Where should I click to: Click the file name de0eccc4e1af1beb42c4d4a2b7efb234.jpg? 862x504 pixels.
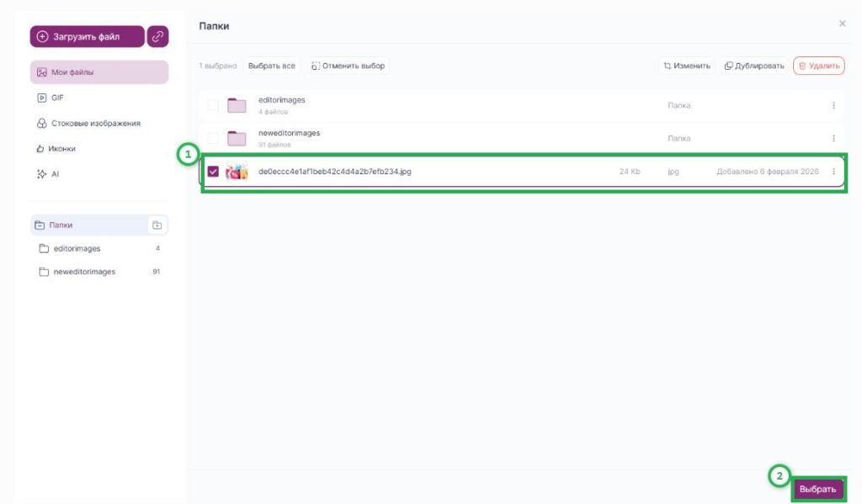click(x=335, y=172)
